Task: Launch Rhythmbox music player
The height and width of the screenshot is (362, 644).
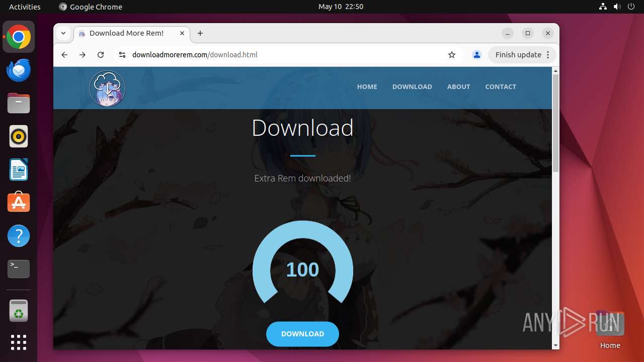Action: [x=19, y=137]
